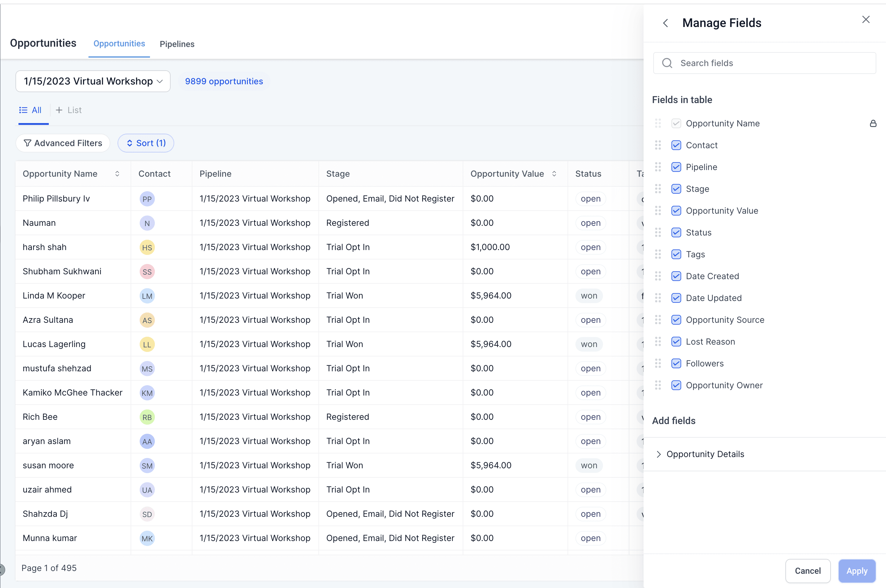Grab the drag handle for Lost Reason field
The image size is (886, 588).
pyautogui.click(x=658, y=341)
